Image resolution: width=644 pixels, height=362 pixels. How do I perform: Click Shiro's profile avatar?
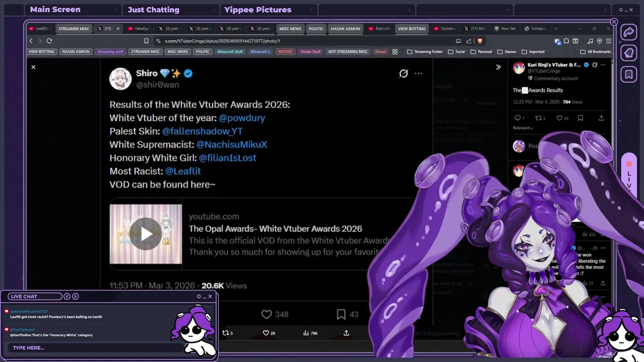click(x=121, y=79)
